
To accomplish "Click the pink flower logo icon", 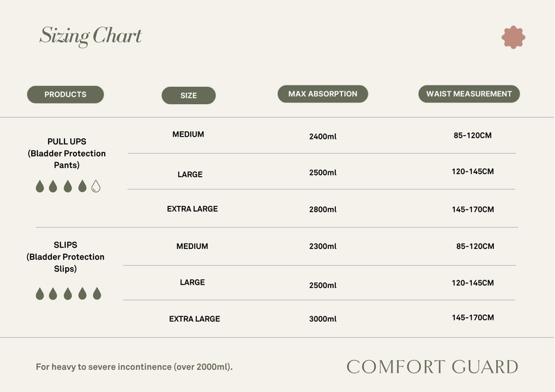I will pyautogui.click(x=513, y=37).
